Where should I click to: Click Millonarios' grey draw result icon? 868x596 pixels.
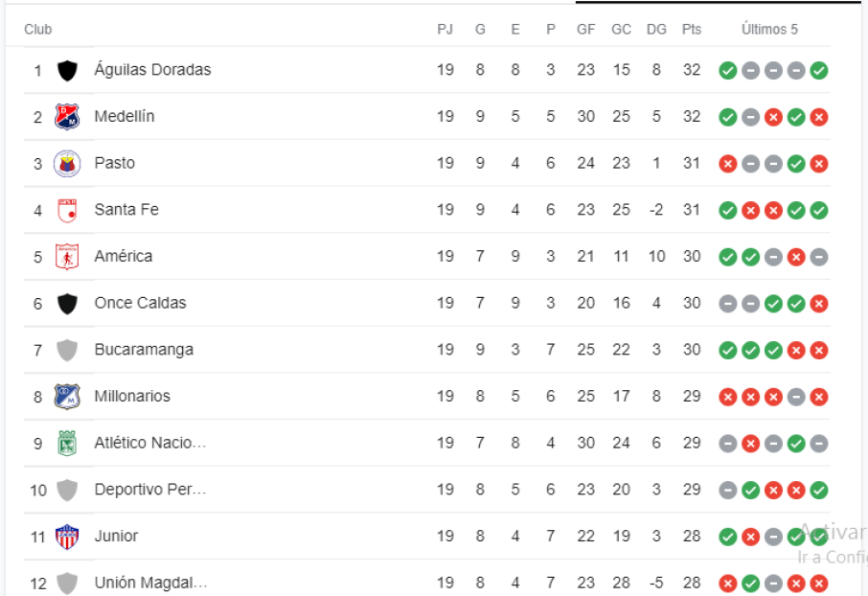[796, 397]
